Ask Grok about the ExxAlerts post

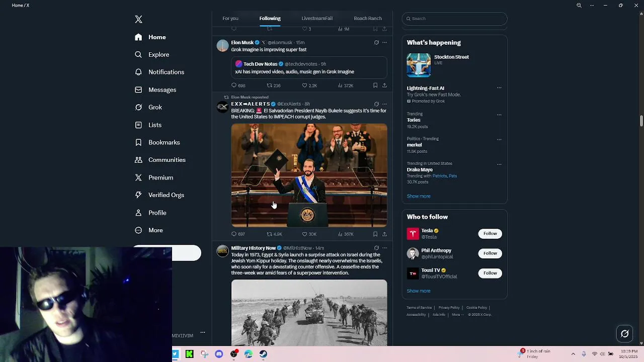376,104
